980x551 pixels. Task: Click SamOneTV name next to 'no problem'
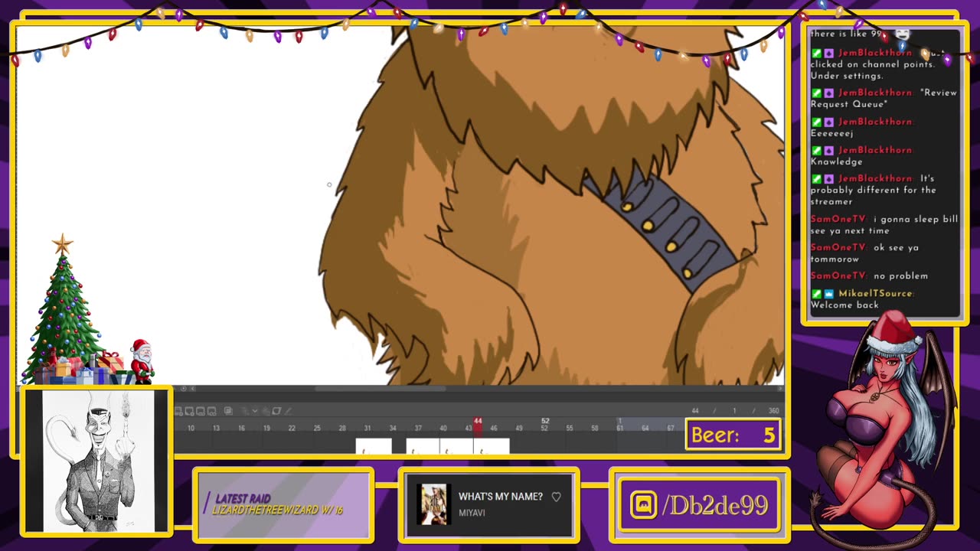pos(838,275)
